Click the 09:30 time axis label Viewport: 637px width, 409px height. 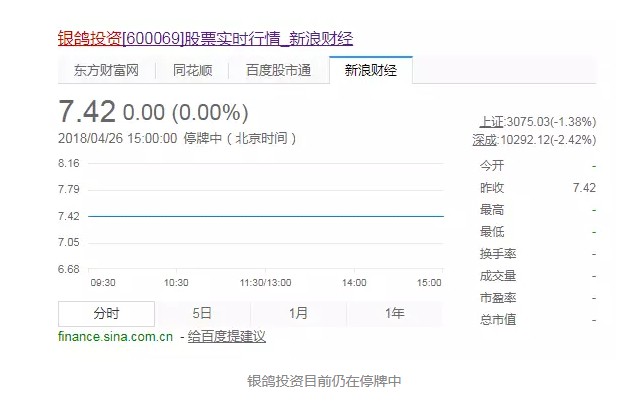pos(103,283)
